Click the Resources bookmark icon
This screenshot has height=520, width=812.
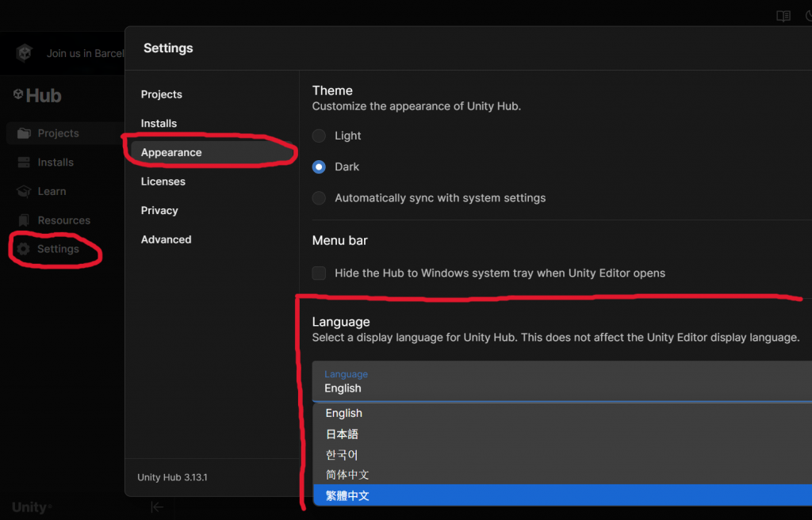[x=24, y=220]
